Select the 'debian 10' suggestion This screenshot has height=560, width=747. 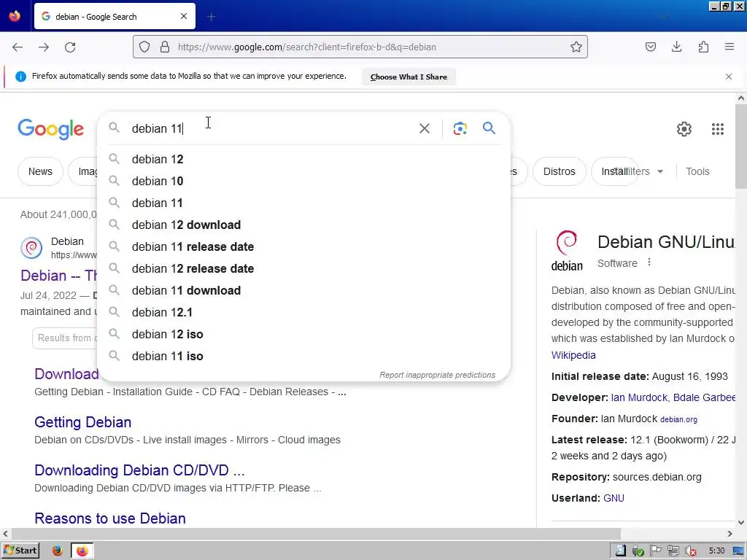pos(303,181)
